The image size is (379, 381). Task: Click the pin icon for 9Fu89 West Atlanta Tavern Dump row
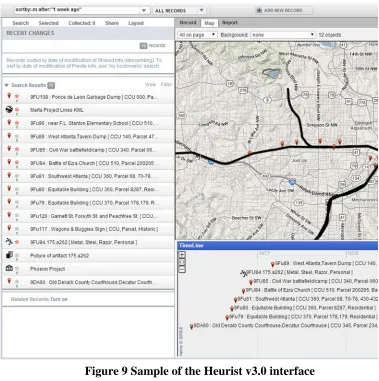click(9, 136)
